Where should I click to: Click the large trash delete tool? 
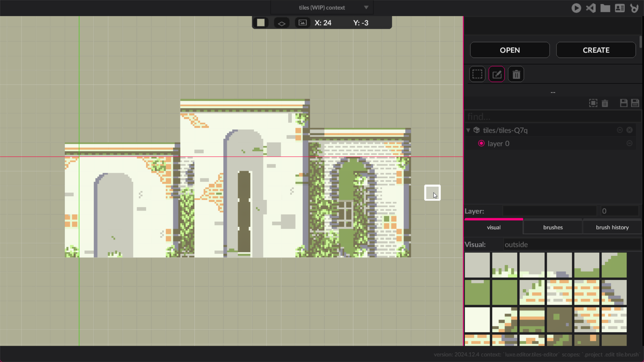(516, 74)
